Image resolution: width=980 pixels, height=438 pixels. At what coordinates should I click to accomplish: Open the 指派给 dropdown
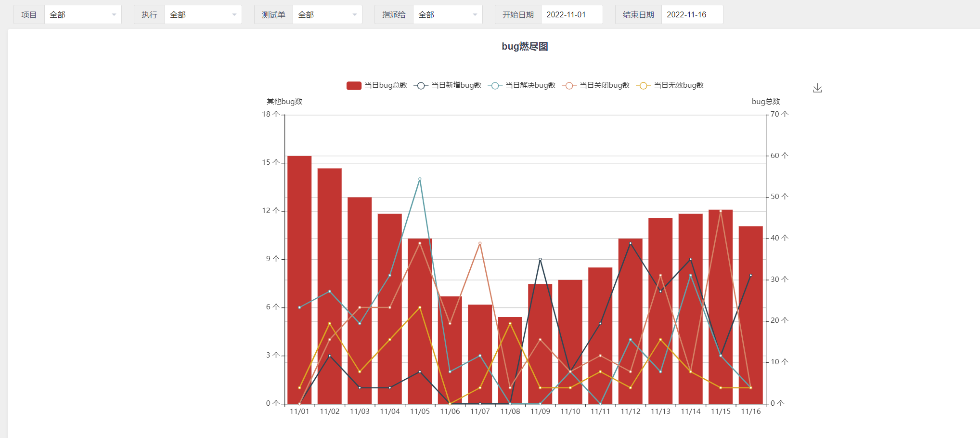pyautogui.click(x=448, y=14)
